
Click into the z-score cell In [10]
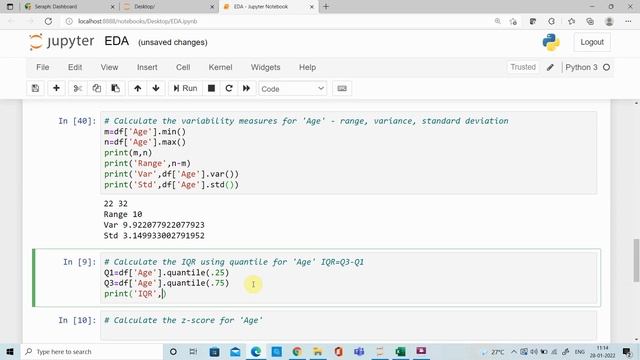click(x=348, y=325)
